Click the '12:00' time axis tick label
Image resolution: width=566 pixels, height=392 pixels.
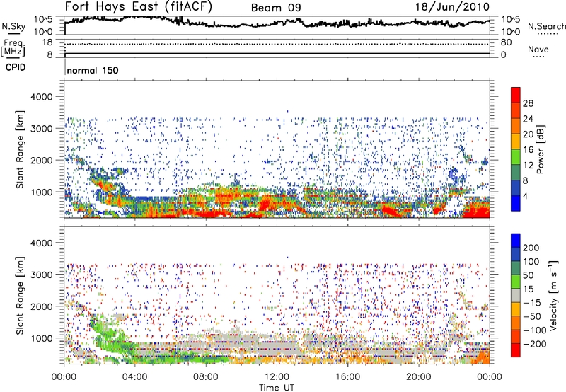tap(277, 377)
